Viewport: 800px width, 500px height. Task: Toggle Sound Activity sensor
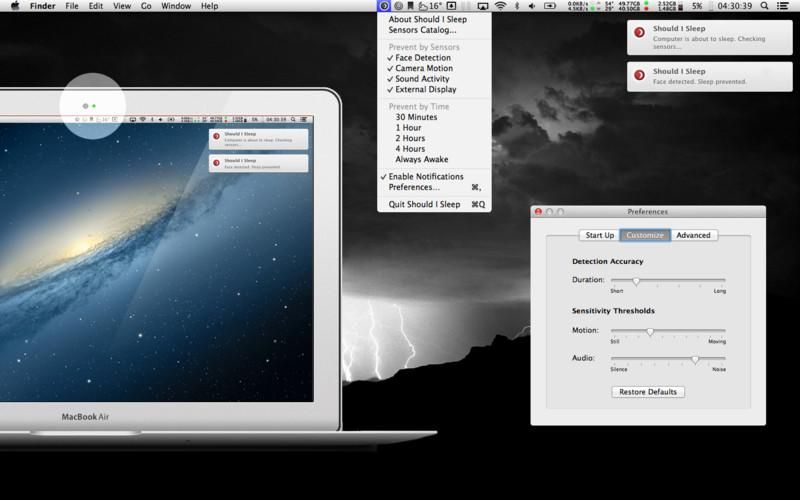[422, 79]
